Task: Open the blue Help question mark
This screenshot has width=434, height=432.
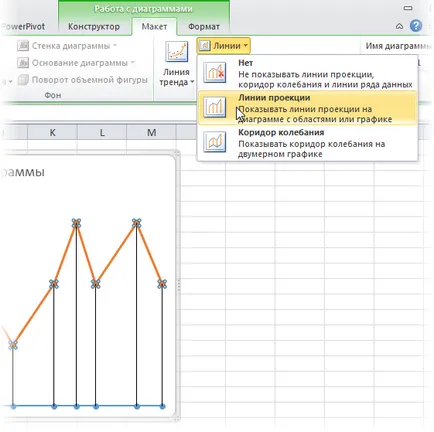Action: click(416, 26)
